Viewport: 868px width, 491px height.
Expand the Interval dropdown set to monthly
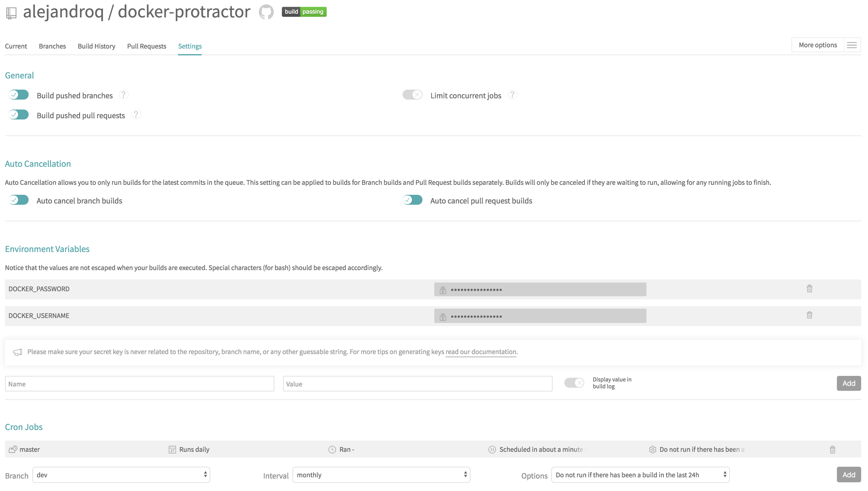coord(381,475)
